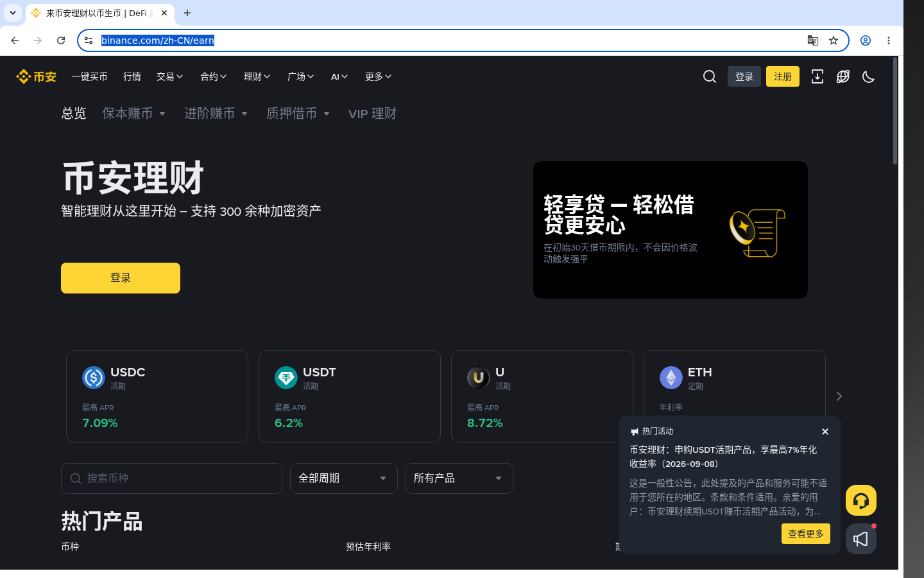This screenshot has width=924, height=578.
Task: Click the page vertical scrollbar
Action: click(895, 112)
